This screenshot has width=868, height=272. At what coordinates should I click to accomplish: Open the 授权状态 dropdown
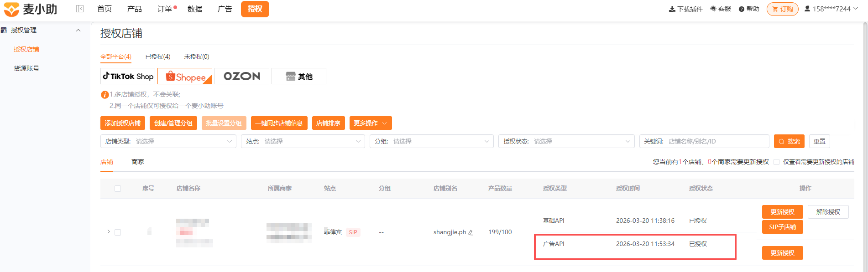[566, 141]
